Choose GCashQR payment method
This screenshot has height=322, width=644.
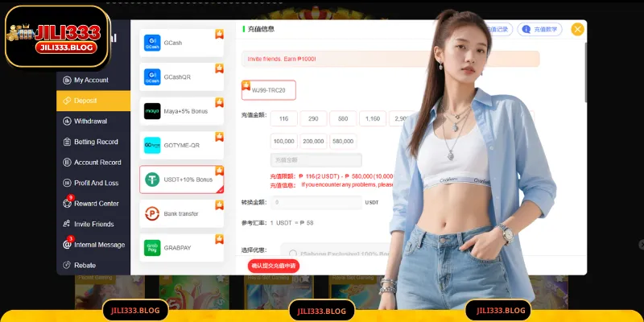pyautogui.click(x=182, y=76)
